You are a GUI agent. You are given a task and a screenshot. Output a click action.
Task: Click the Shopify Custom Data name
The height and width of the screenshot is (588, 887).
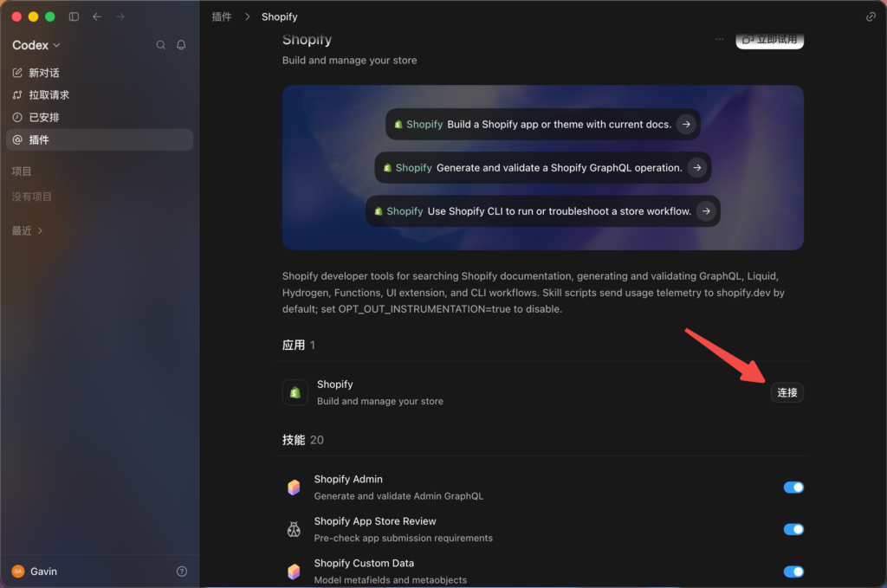click(x=364, y=563)
